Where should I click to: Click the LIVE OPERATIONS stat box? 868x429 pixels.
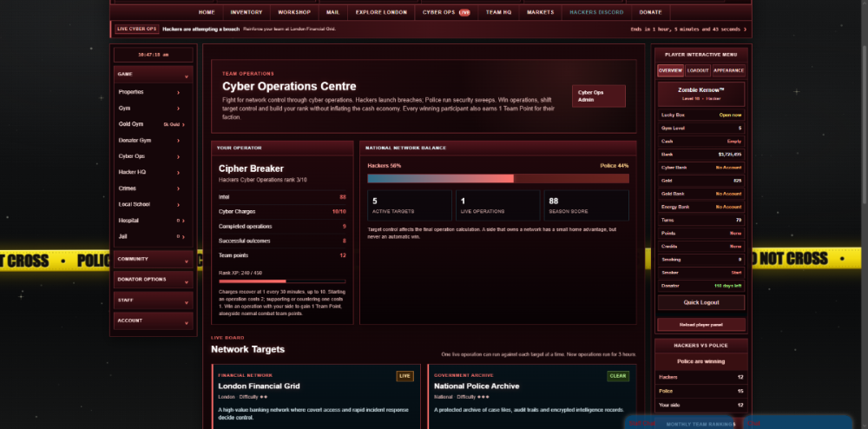point(497,205)
